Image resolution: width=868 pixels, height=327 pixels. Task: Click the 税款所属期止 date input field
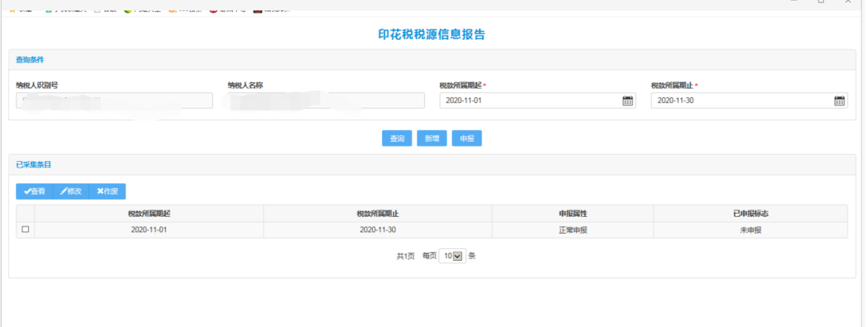741,100
